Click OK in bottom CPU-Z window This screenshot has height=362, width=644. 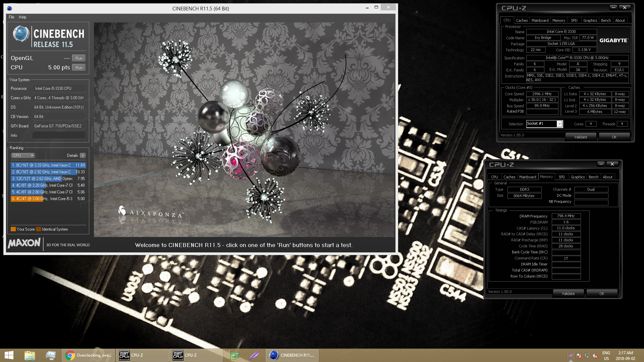tap(602, 294)
